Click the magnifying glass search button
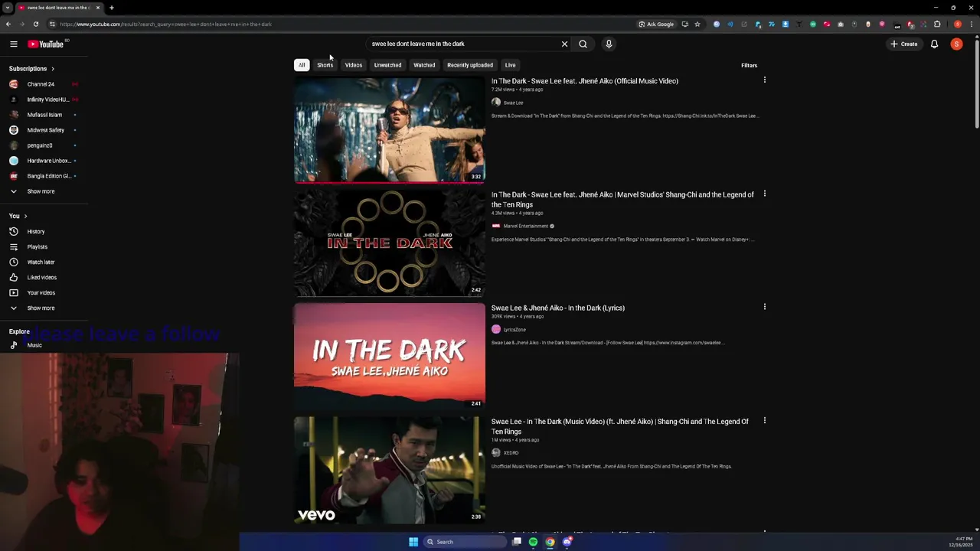 click(x=583, y=44)
